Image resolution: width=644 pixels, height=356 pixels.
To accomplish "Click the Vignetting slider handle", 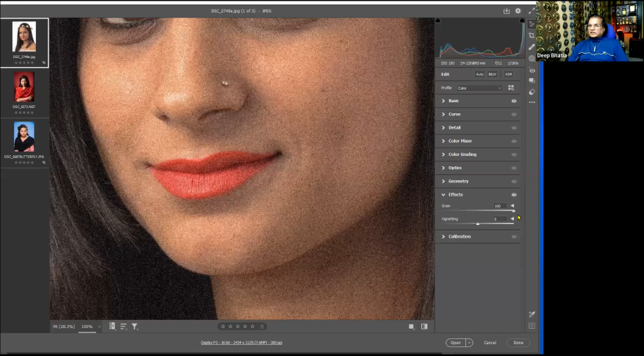I will [478, 223].
